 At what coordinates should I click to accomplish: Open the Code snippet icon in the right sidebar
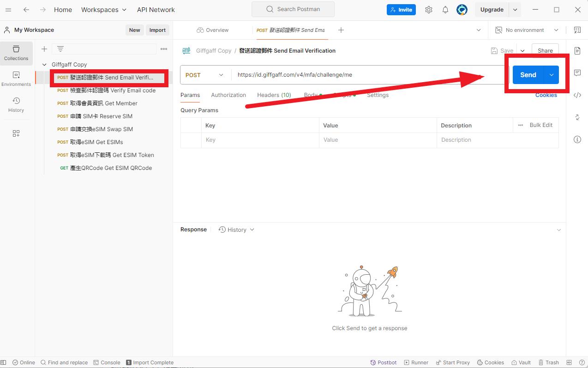coord(577,95)
